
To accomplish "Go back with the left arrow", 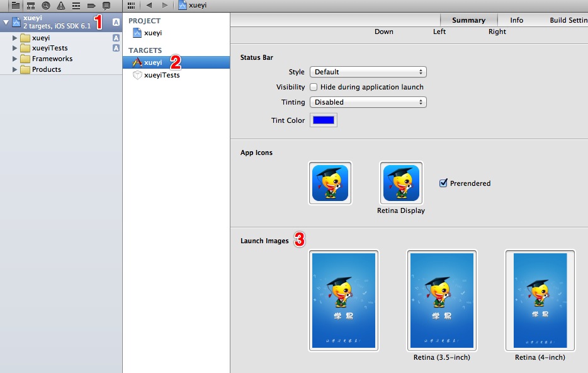I will 149,5.
